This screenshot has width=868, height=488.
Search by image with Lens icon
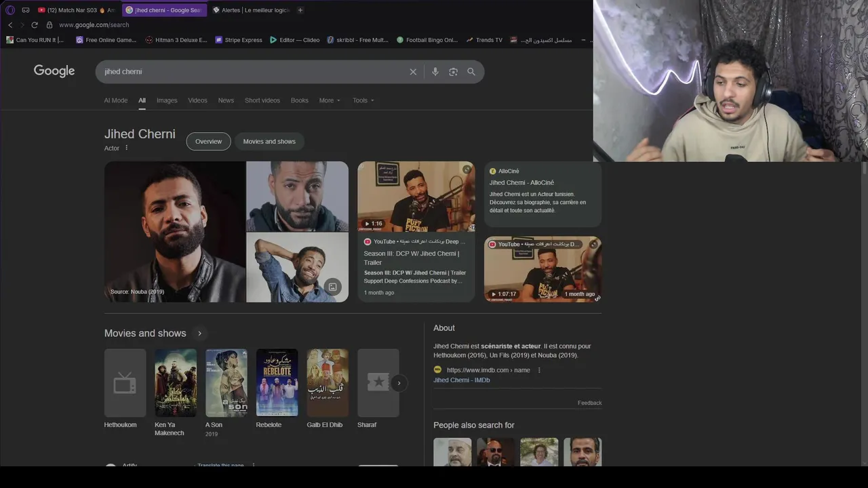click(x=453, y=72)
